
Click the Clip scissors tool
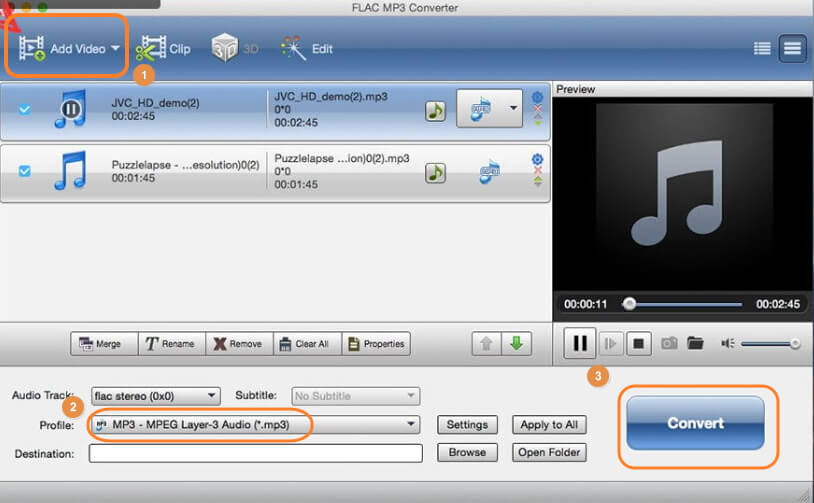[x=162, y=48]
